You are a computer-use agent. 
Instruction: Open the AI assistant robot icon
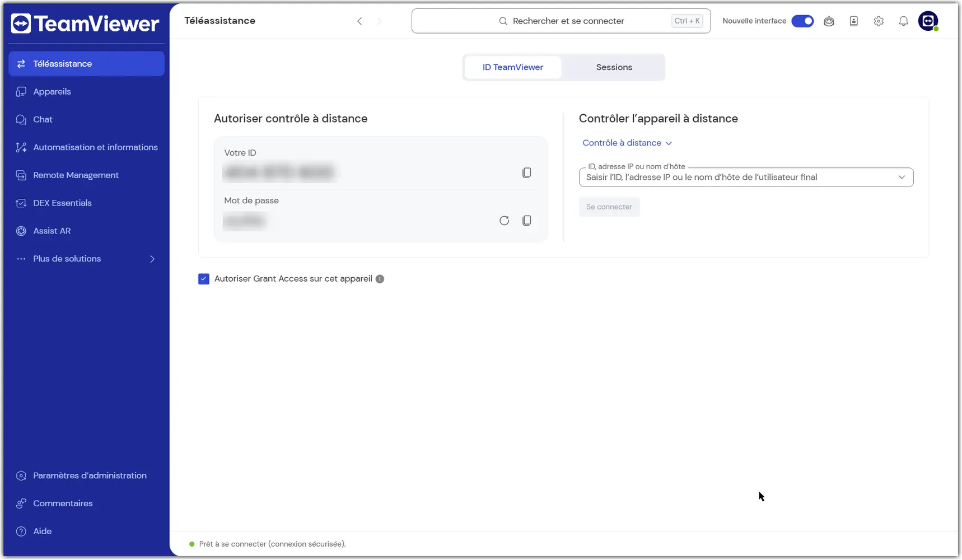829,21
